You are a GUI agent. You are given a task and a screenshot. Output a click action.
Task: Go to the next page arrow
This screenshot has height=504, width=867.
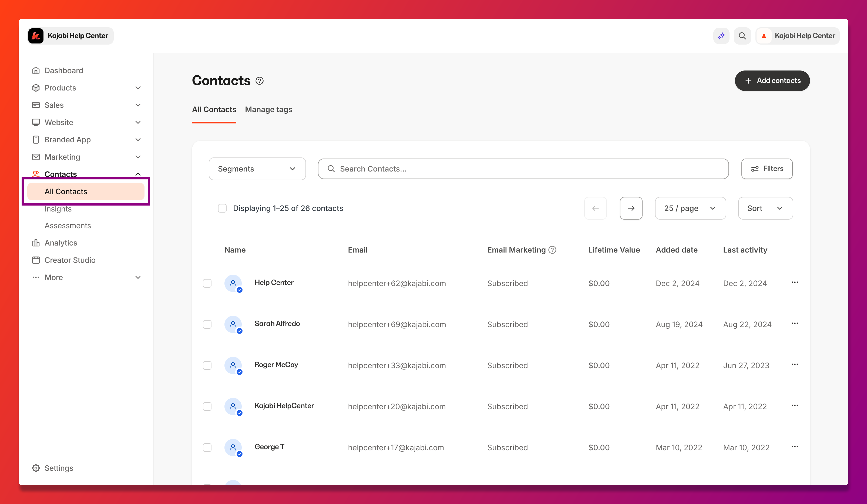(x=631, y=208)
